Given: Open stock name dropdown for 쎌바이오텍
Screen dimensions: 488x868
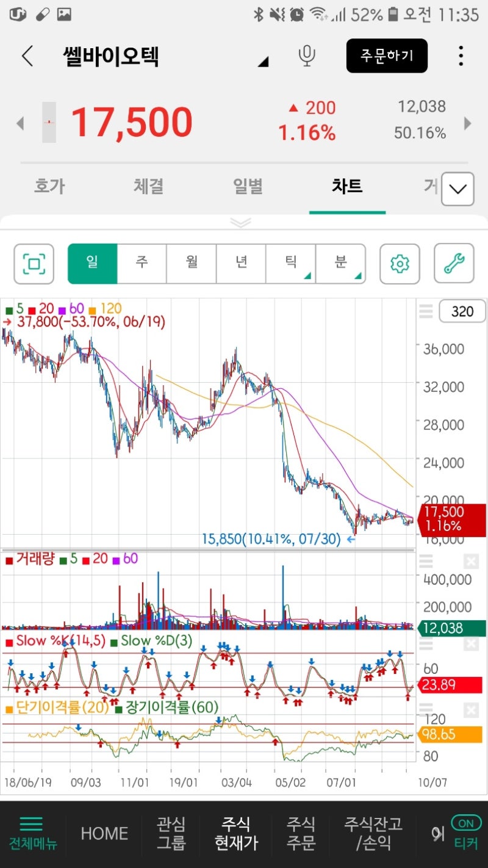Looking at the screenshot, I should 263,62.
